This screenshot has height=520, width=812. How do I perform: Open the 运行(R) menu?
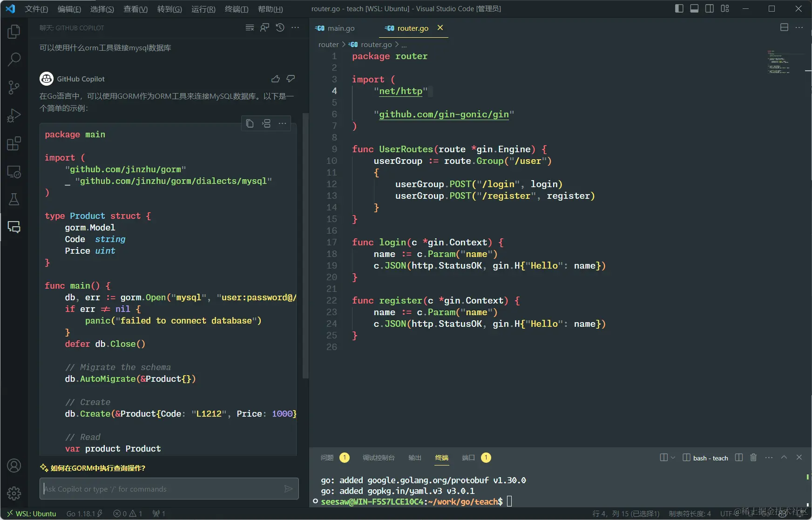coord(203,9)
